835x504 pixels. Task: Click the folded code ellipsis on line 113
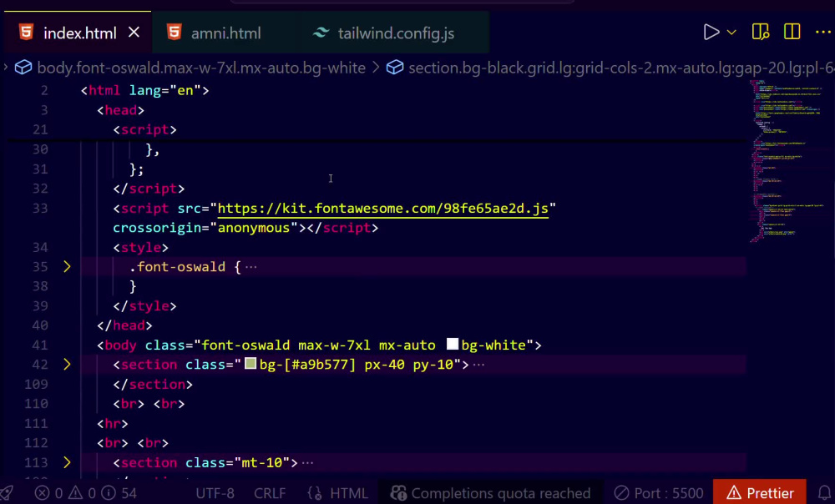click(x=307, y=462)
